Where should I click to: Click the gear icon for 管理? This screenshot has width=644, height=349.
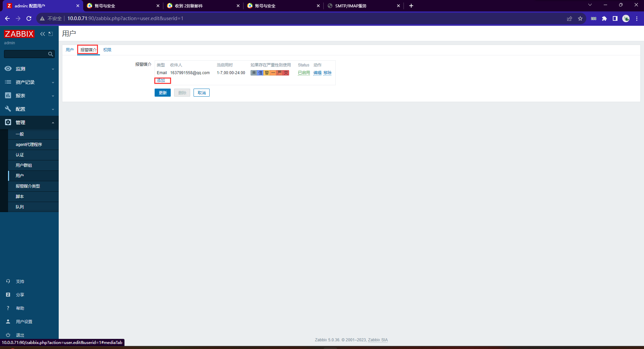[x=8, y=122]
